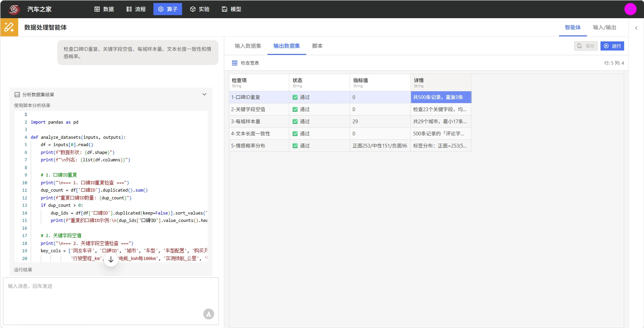Select the 2-关键字段空值 cell
This screenshot has width=644, height=328.
coord(259,109)
